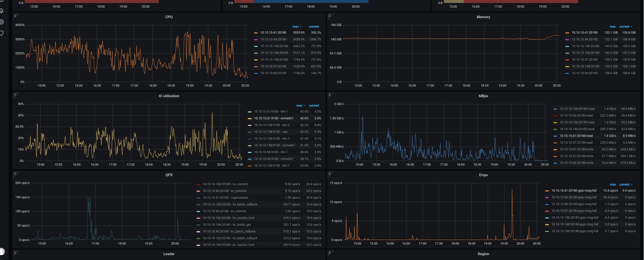Click the user avatar in sidebar

2,251
